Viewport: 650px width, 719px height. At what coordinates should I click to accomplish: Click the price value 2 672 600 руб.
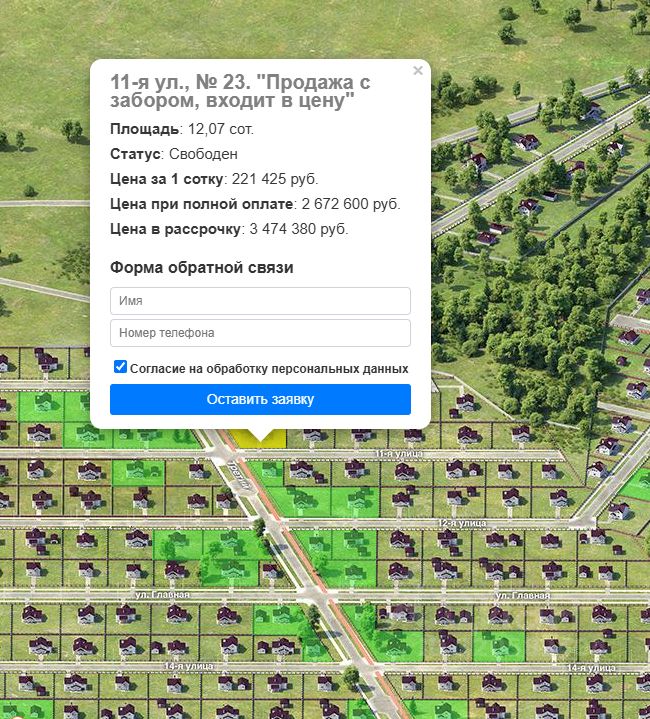point(351,204)
